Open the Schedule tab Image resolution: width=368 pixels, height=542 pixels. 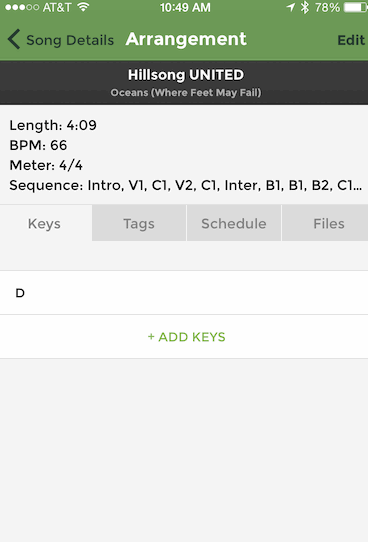234,223
